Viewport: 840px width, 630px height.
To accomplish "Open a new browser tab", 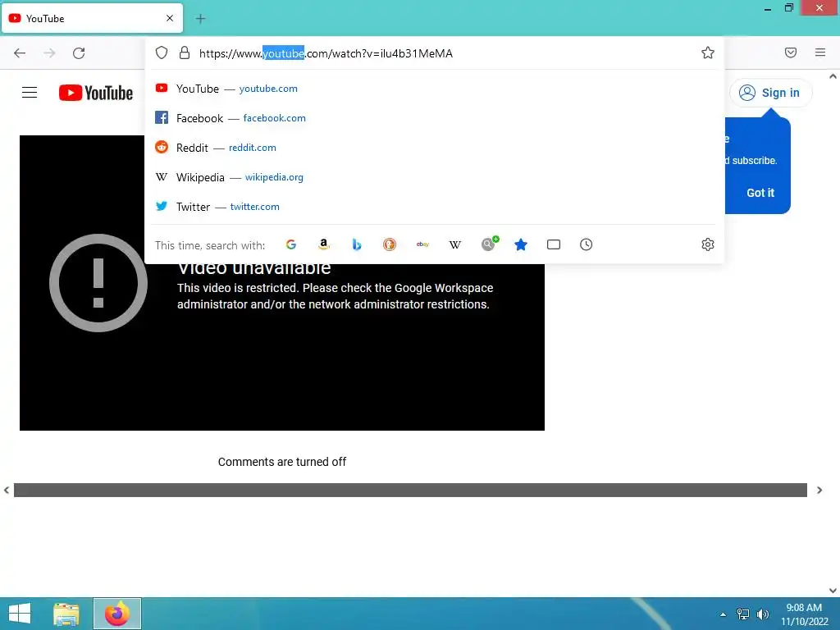I will pyautogui.click(x=200, y=19).
